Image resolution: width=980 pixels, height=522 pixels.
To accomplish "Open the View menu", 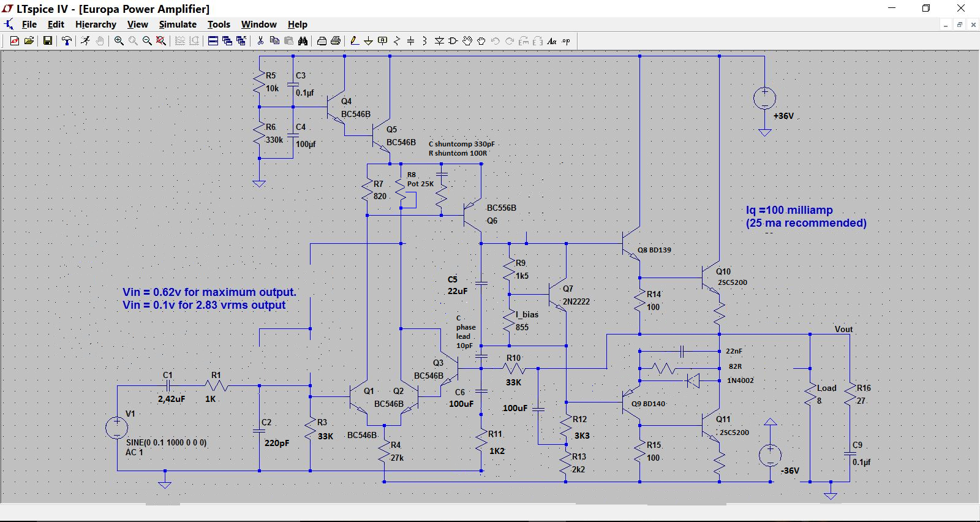I will [137, 25].
